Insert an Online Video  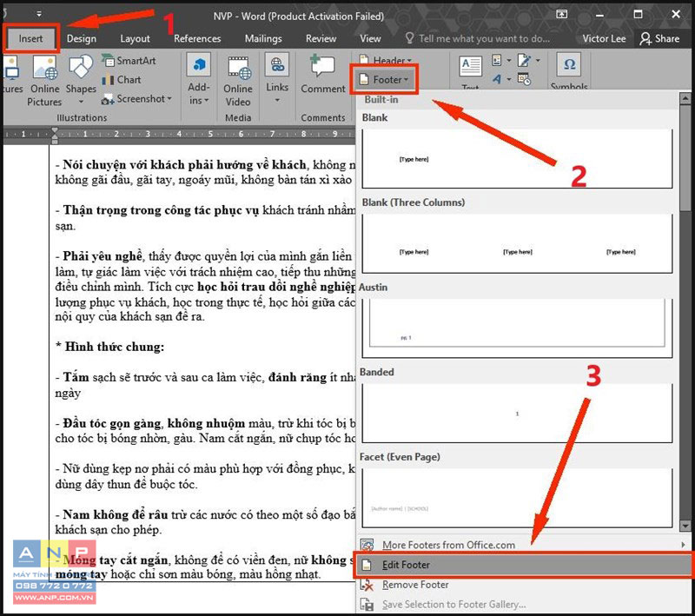tap(238, 81)
